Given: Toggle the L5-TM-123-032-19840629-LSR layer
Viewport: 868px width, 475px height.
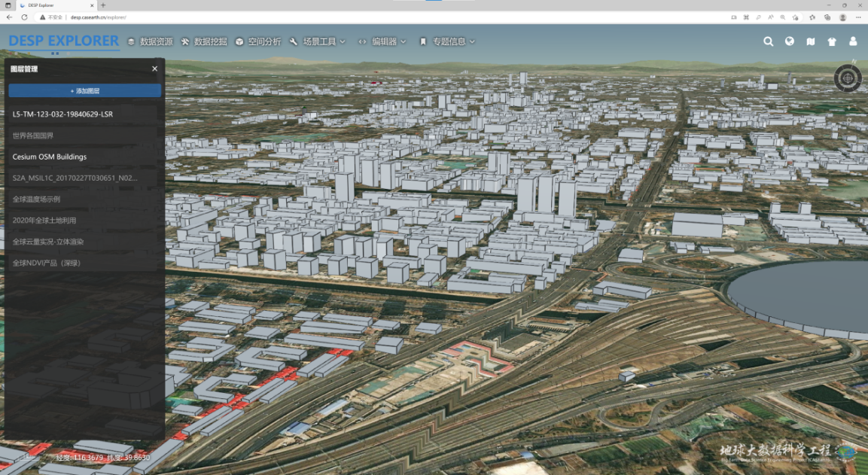Looking at the screenshot, I should point(62,114).
